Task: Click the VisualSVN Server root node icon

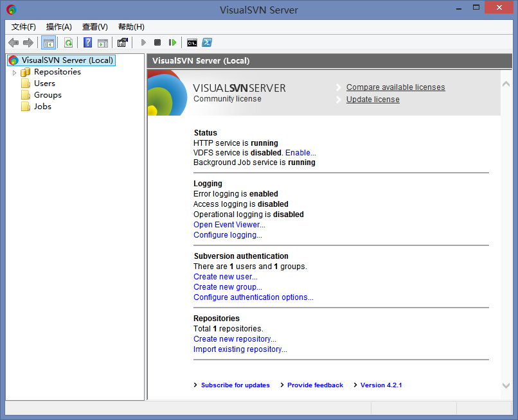Action: (13, 60)
